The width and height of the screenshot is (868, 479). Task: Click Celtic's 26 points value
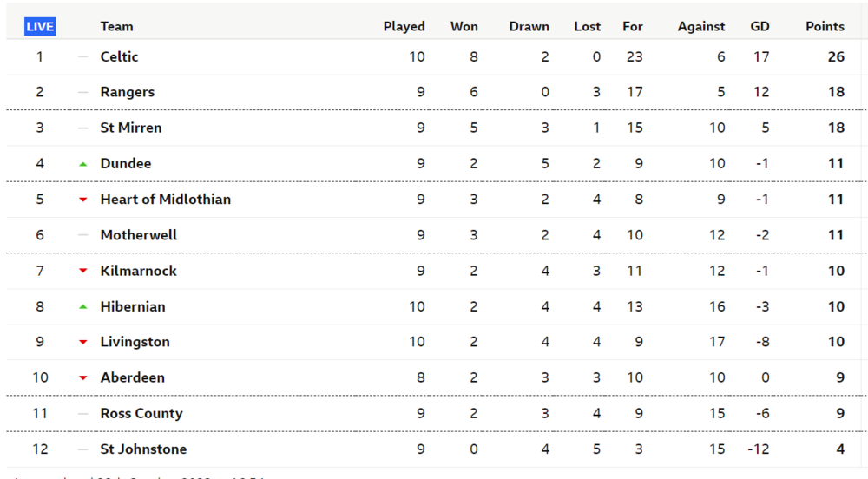coord(836,56)
